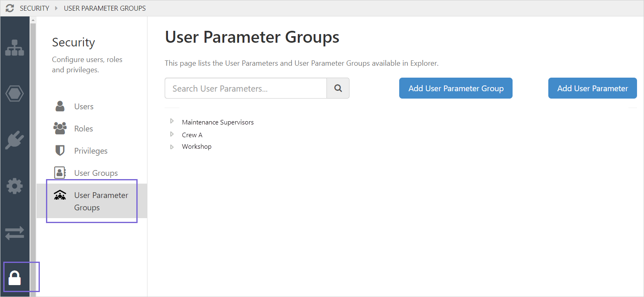
Task: Go to the Users section
Action: pos(84,106)
